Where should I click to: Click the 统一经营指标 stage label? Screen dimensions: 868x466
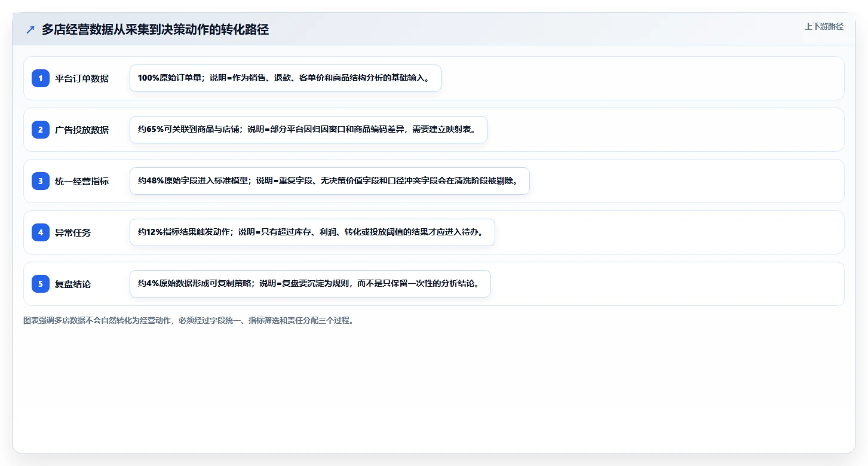pos(82,181)
